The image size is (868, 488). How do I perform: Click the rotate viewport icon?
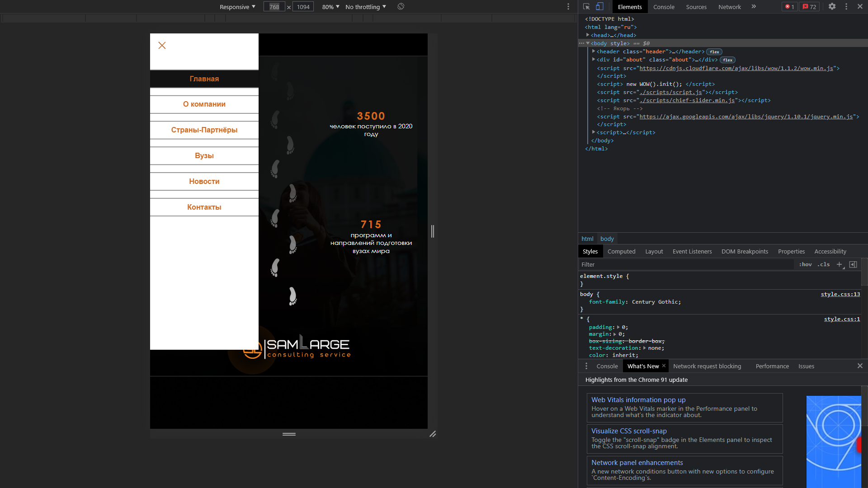pyautogui.click(x=401, y=7)
